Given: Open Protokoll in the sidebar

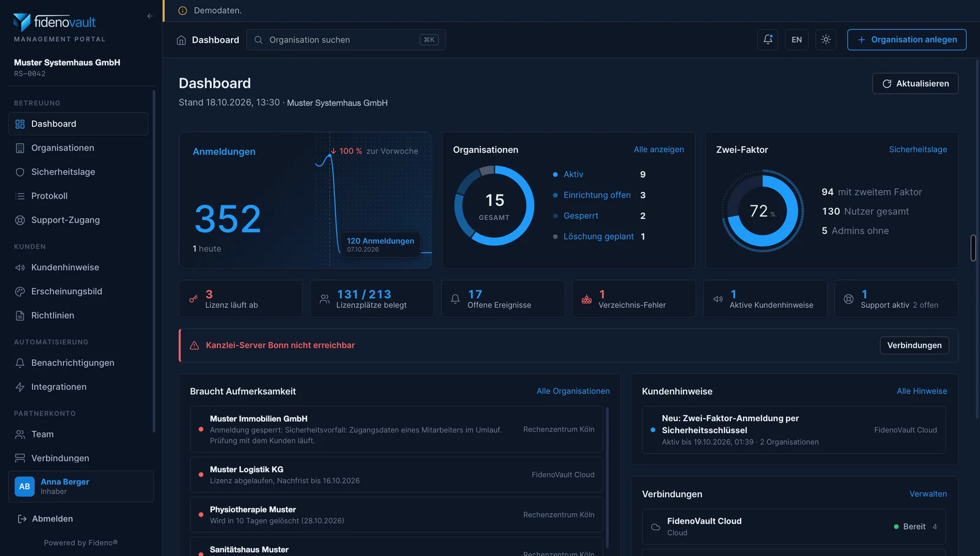Looking at the screenshot, I should point(78,196).
